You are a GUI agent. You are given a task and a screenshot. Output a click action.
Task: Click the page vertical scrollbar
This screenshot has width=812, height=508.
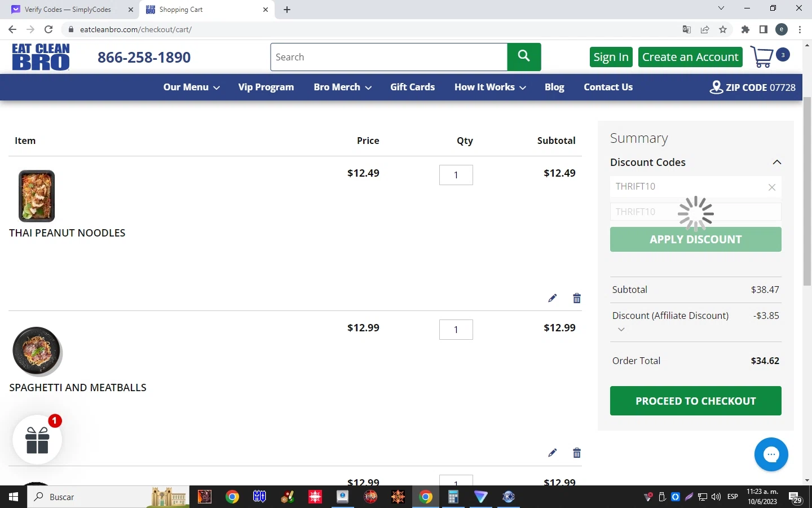pos(807,192)
